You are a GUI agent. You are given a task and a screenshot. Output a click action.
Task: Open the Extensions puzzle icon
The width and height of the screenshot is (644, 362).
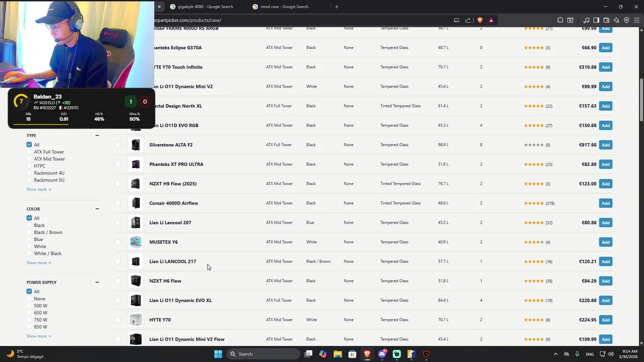coord(560,20)
